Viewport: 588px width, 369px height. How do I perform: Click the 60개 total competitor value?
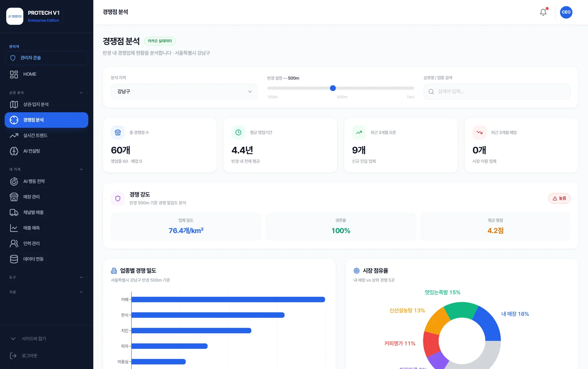coord(121,150)
